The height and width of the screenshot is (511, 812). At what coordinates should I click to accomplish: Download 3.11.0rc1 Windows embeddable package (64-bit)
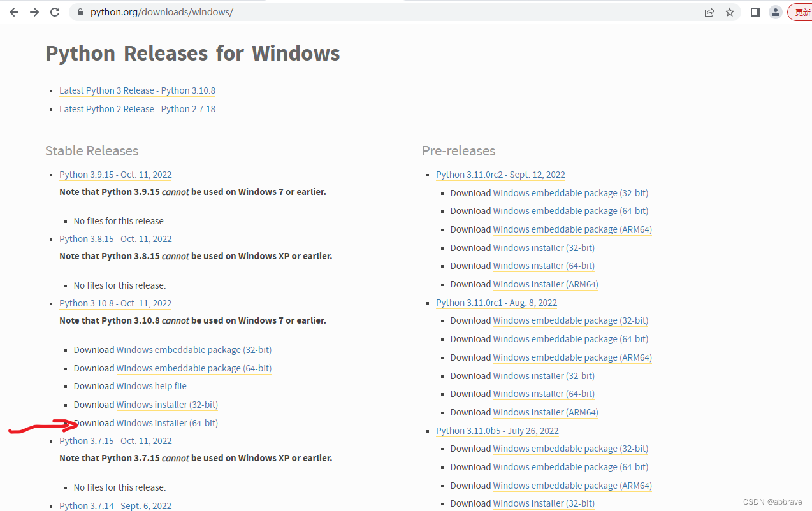click(x=570, y=339)
